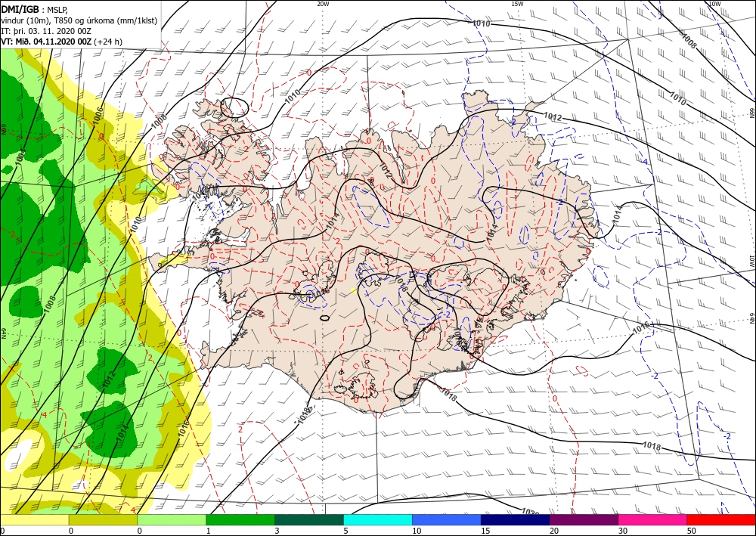Select the red legend swatch above 50

721,519
